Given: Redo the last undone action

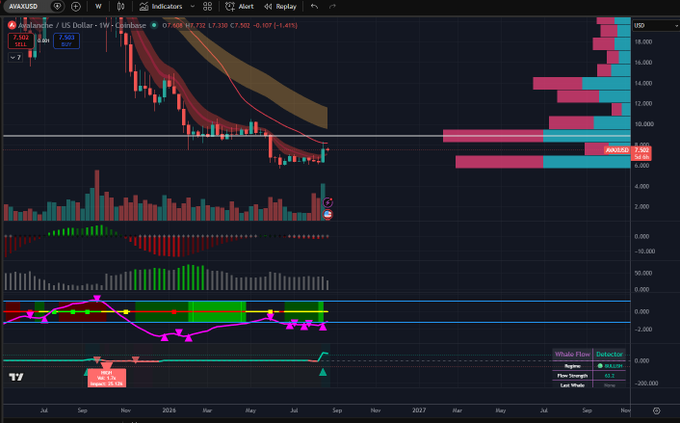Looking at the screenshot, I should click(332, 7).
